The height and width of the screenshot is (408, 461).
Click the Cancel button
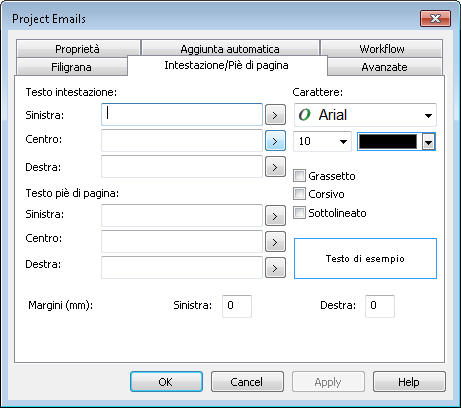click(247, 382)
